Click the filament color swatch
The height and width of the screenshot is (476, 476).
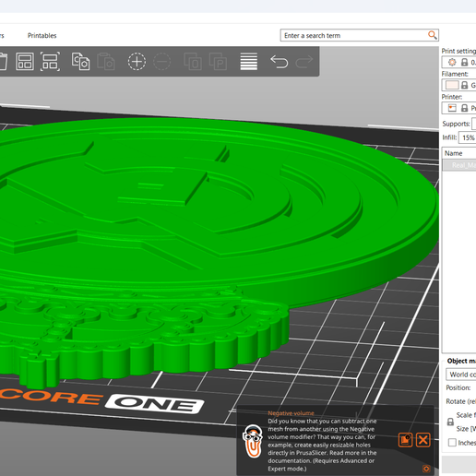point(452,85)
